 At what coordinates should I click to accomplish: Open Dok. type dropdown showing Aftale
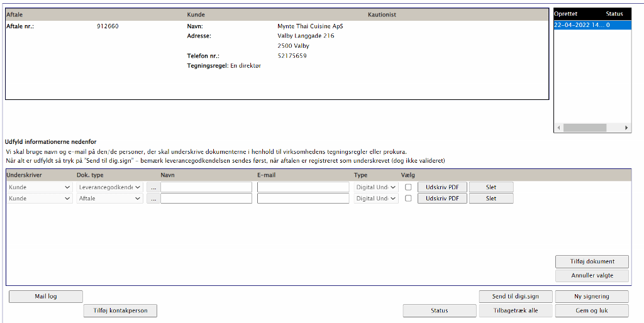109,199
